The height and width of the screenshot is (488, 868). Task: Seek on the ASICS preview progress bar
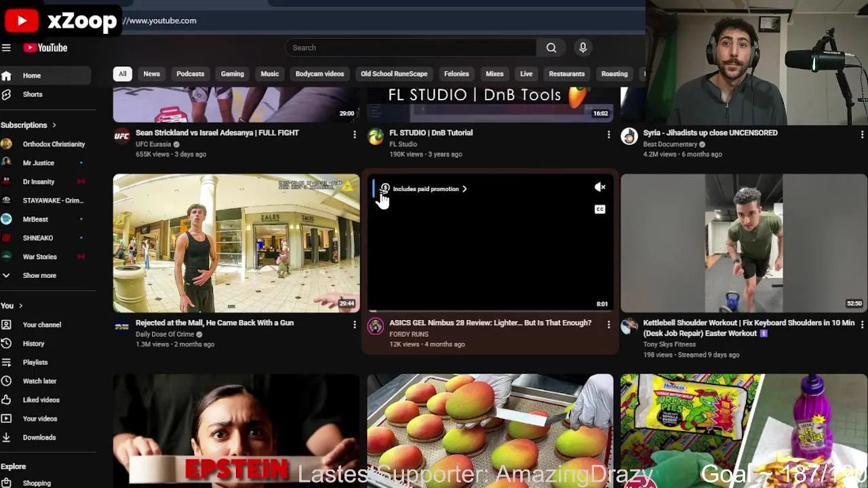(490, 311)
